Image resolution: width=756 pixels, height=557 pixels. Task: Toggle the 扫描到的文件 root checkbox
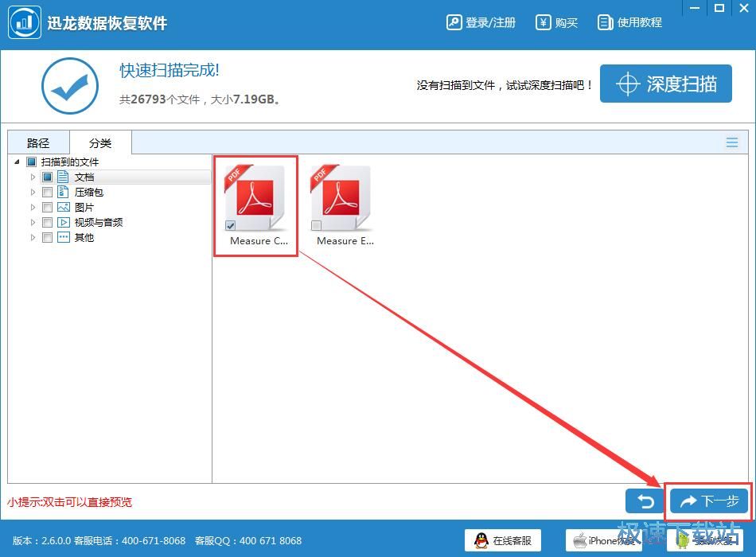[31, 162]
